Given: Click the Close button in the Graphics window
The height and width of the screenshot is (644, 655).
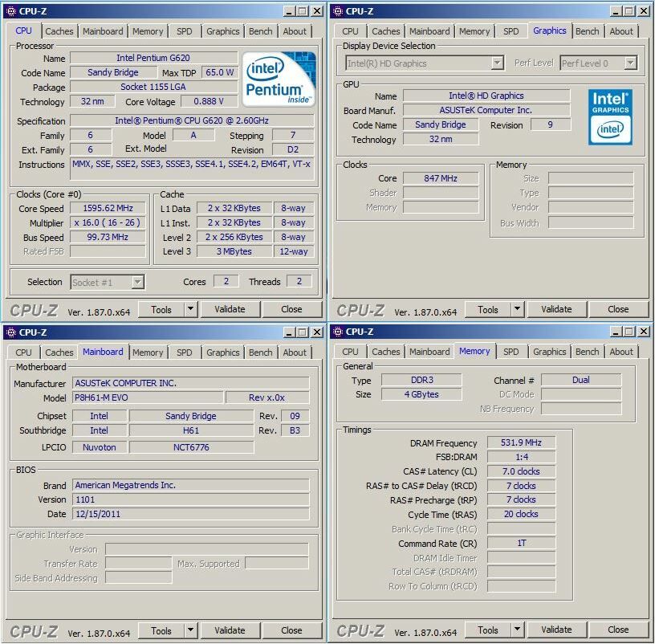Looking at the screenshot, I should [x=618, y=309].
